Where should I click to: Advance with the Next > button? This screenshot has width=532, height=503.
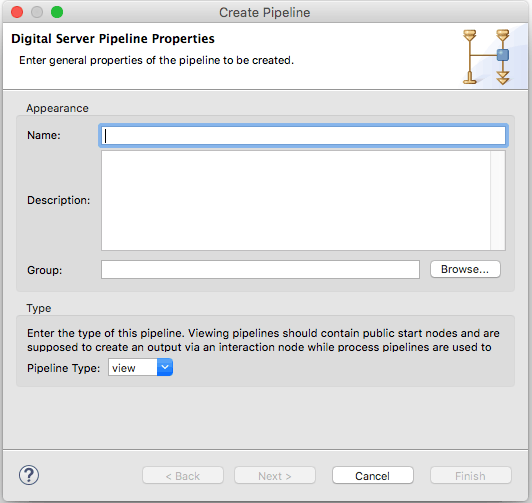(275, 476)
